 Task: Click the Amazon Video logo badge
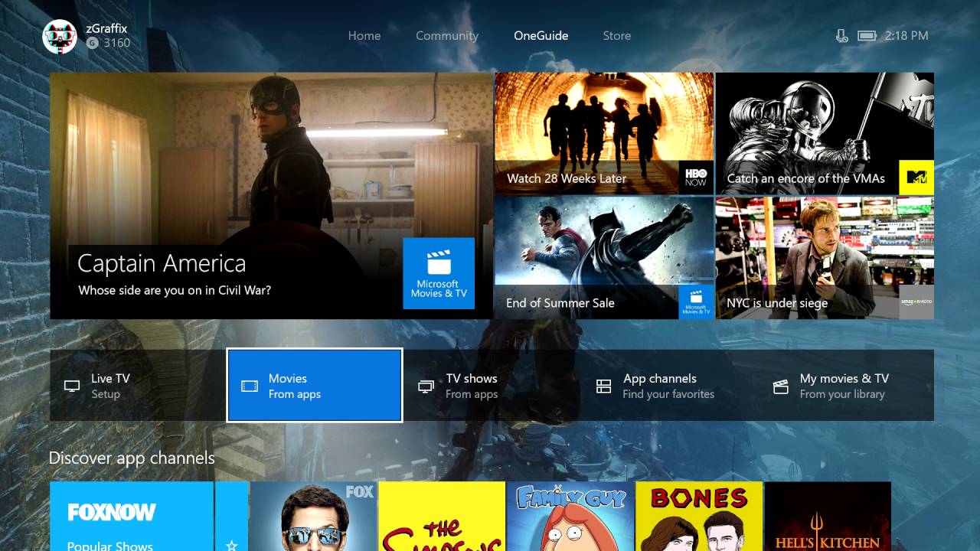916,302
